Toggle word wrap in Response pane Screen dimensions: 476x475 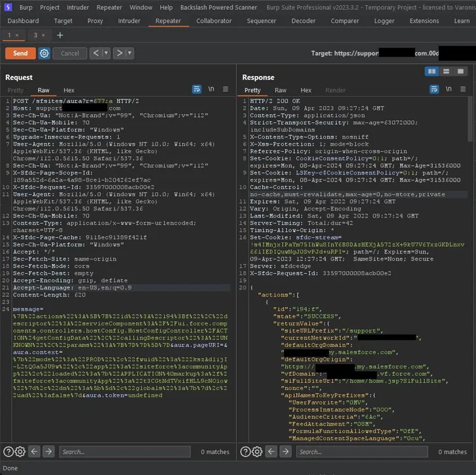(434, 89)
